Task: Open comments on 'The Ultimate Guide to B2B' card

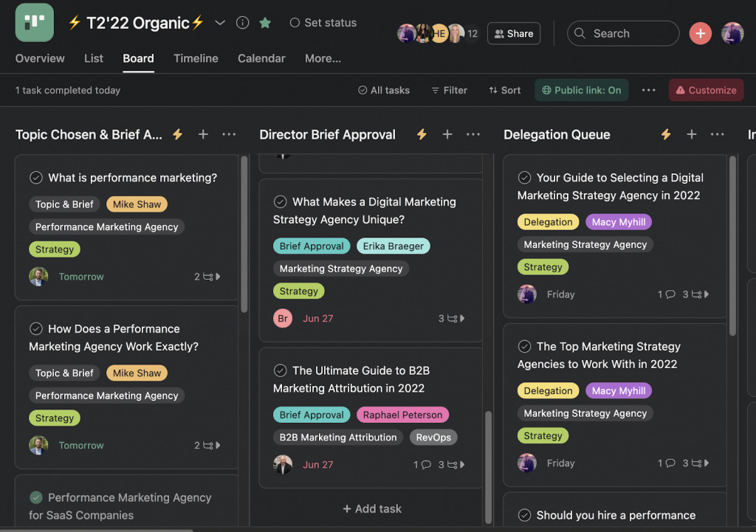Action: tap(422, 465)
